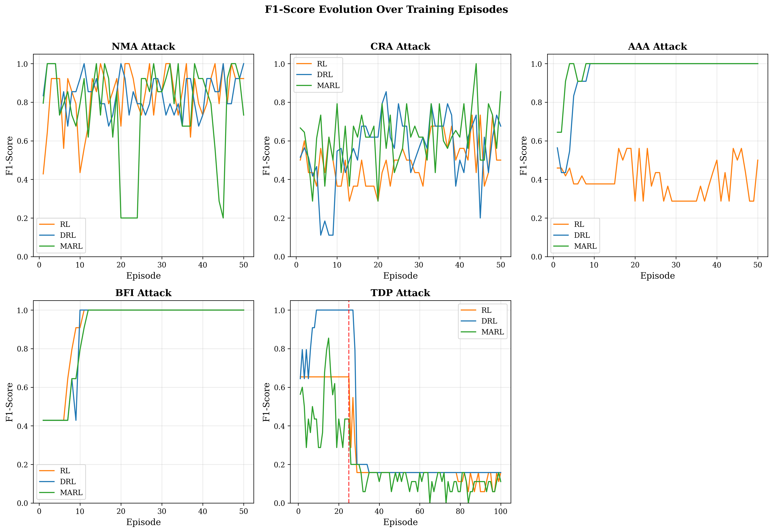The width and height of the screenshot is (773, 532).
Task: Click the orange RL line sample in the TDP legend
Action: click(468, 310)
